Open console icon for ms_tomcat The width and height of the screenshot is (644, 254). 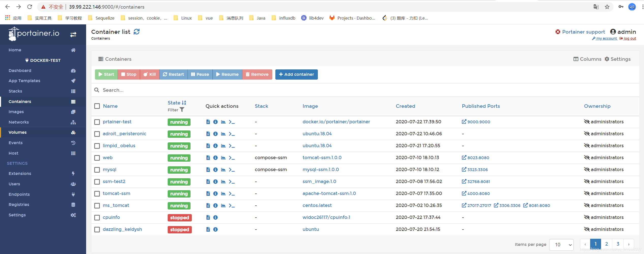tap(232, 205)
